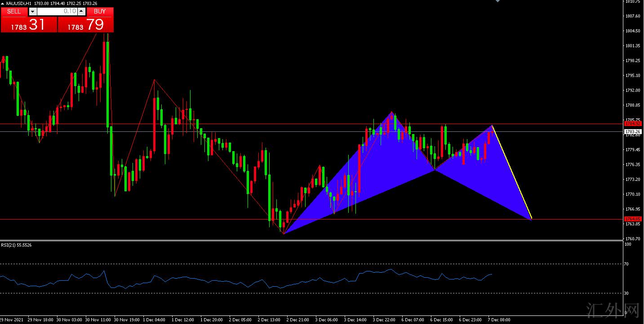This screenshot has height=324, width=644.
Task: Click the 6 Dec 23:00 time label
Action: tap(471, 320)
